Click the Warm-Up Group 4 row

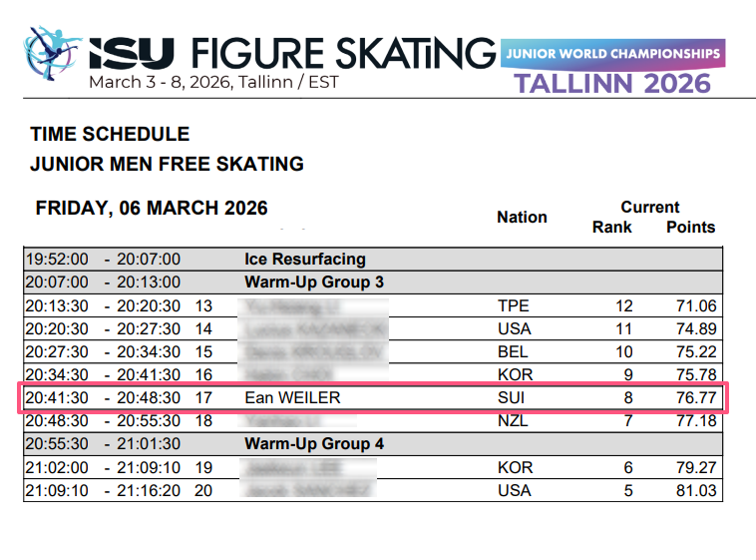click(x=314, y=444)
